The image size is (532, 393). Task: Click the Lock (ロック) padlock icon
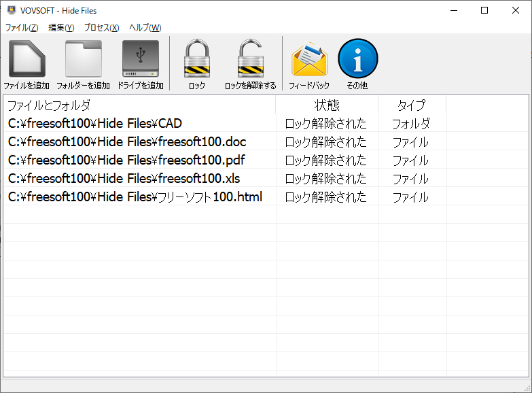coord(197,58)
